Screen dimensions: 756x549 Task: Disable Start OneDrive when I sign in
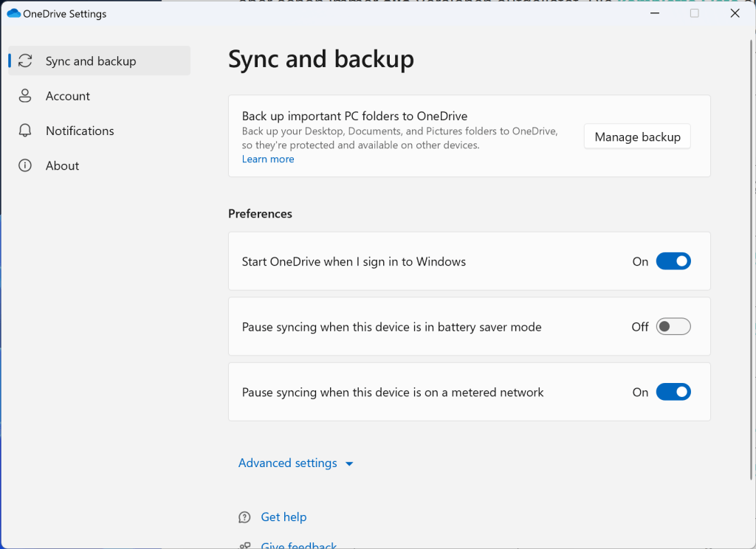(x=673, y=261)
